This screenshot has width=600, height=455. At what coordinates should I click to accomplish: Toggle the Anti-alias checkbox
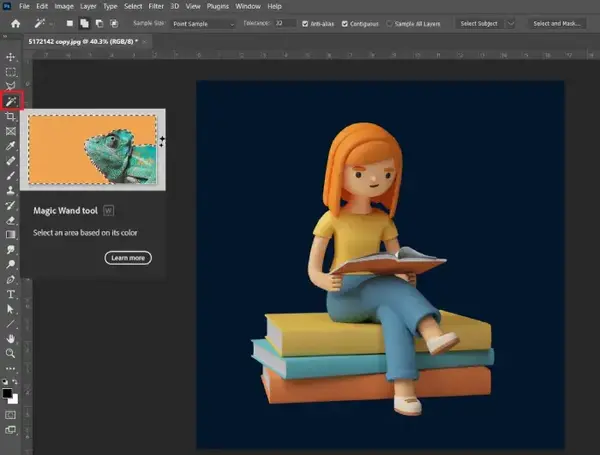pyautogui.click(x=305, y=24)
